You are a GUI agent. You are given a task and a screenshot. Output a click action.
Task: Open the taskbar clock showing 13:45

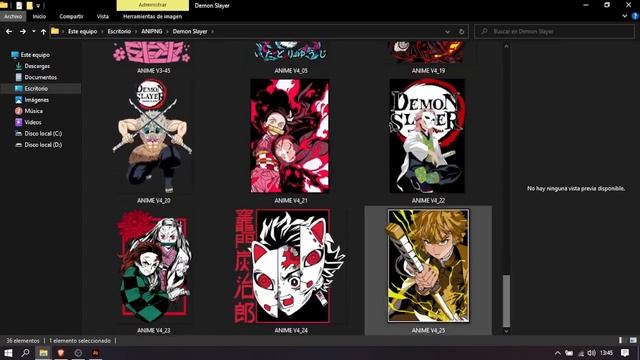pos(607,353)
